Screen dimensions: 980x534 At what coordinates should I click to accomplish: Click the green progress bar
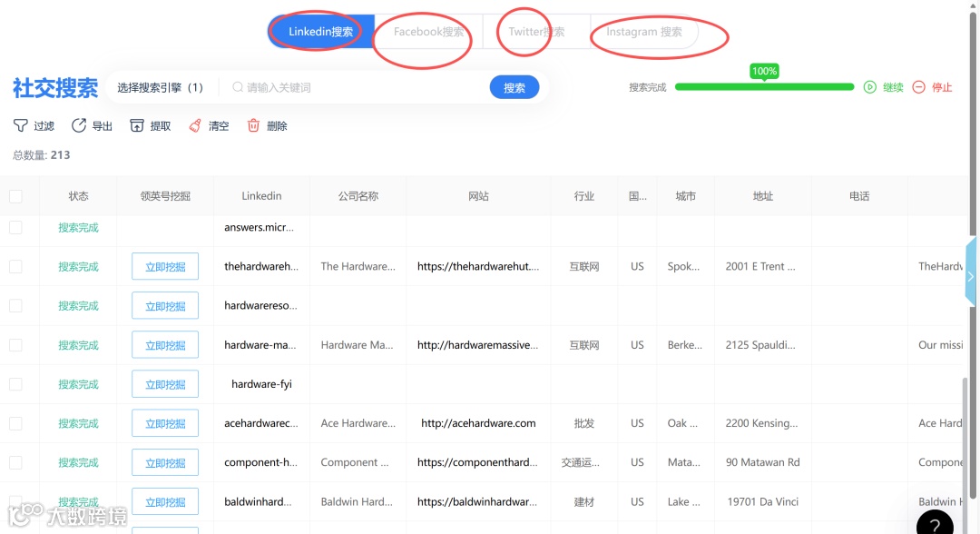coord(764,87)
